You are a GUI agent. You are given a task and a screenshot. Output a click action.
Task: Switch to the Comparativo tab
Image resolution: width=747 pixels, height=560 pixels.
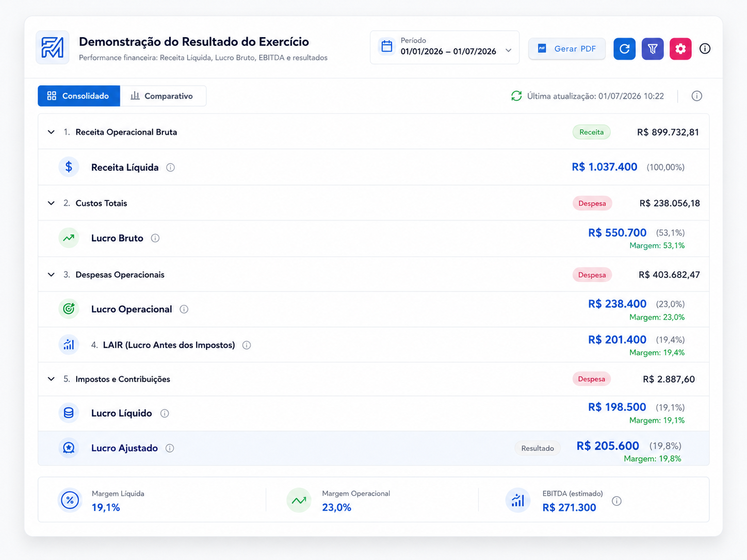click(x=163, y=96)
